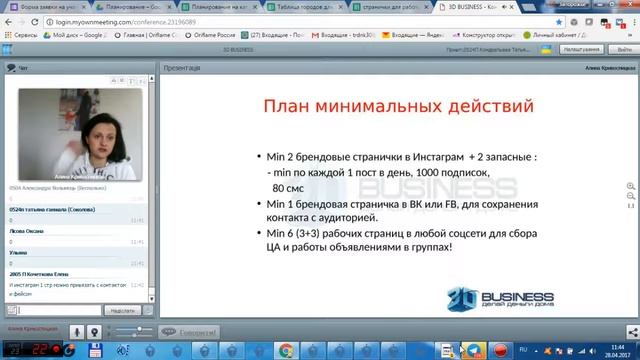Click the chat scrollbar down arrow
This screenshot has height=360, width=640.
tap(151, 299)
